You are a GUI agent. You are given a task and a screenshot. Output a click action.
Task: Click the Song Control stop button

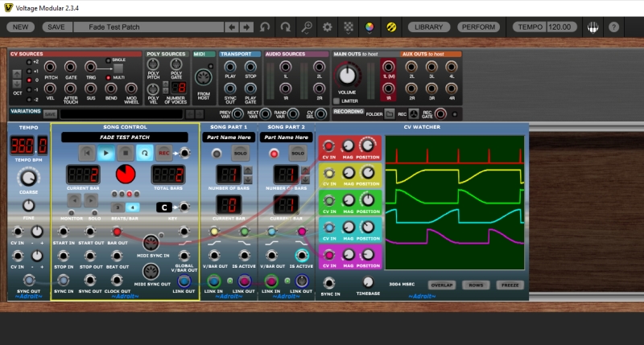pos(126,153)
